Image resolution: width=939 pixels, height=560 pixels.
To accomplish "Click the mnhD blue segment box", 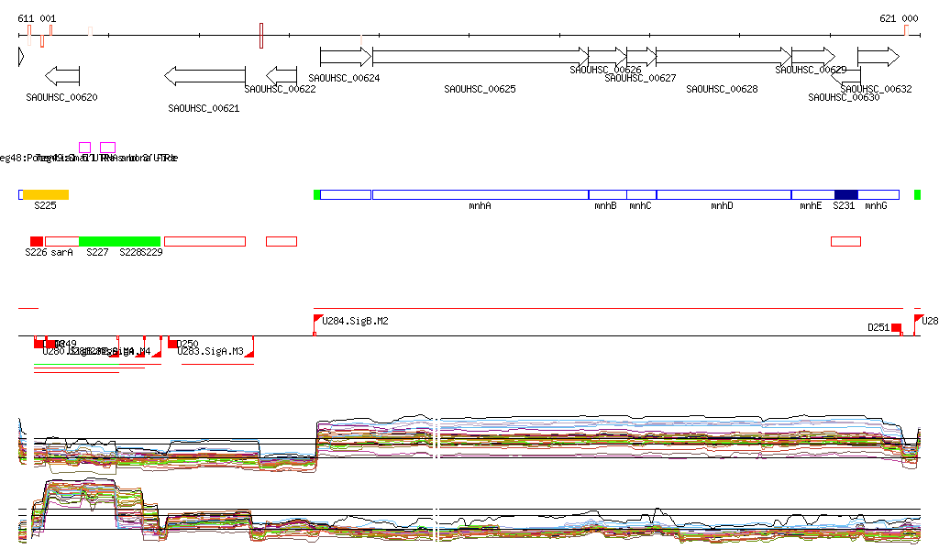I will point(724,194).
